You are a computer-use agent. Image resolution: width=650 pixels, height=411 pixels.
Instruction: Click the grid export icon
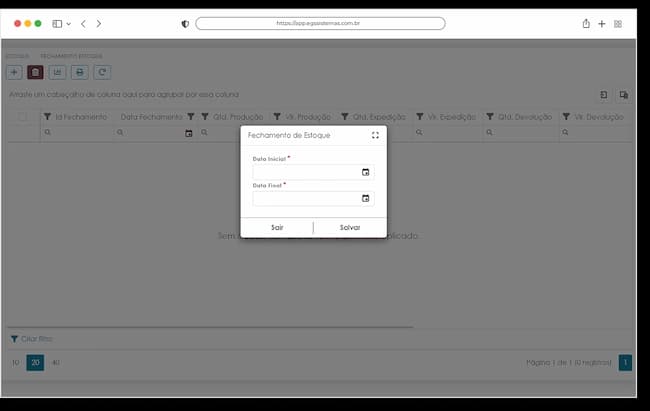(604, 95)
